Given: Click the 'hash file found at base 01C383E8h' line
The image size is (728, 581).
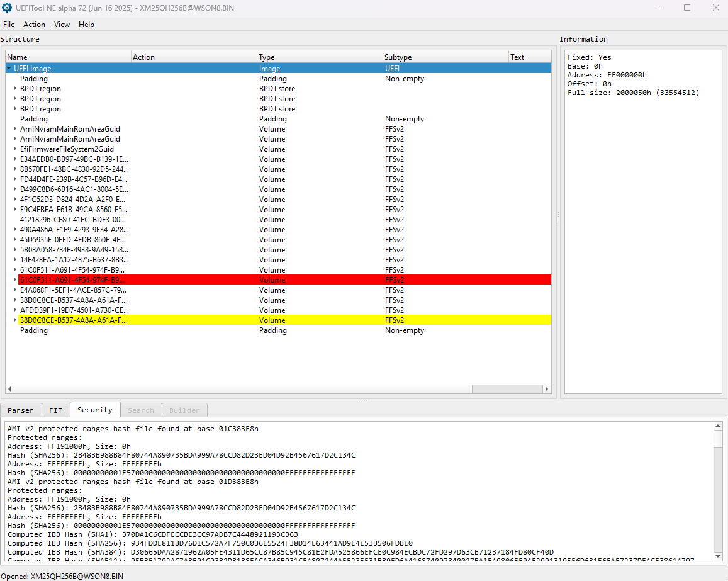Looking at the screenshot, I should click(133, 429).
